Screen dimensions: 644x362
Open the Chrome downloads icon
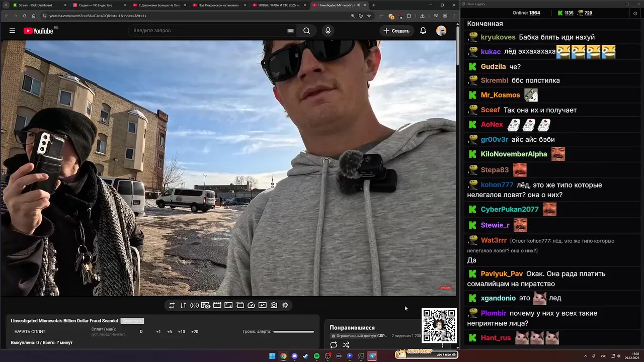422,16
